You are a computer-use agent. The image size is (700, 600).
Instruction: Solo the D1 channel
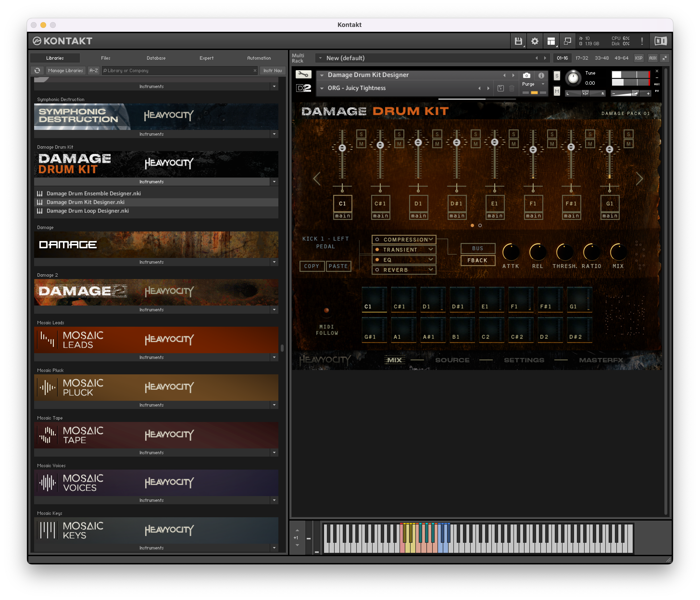click(437, 134)
